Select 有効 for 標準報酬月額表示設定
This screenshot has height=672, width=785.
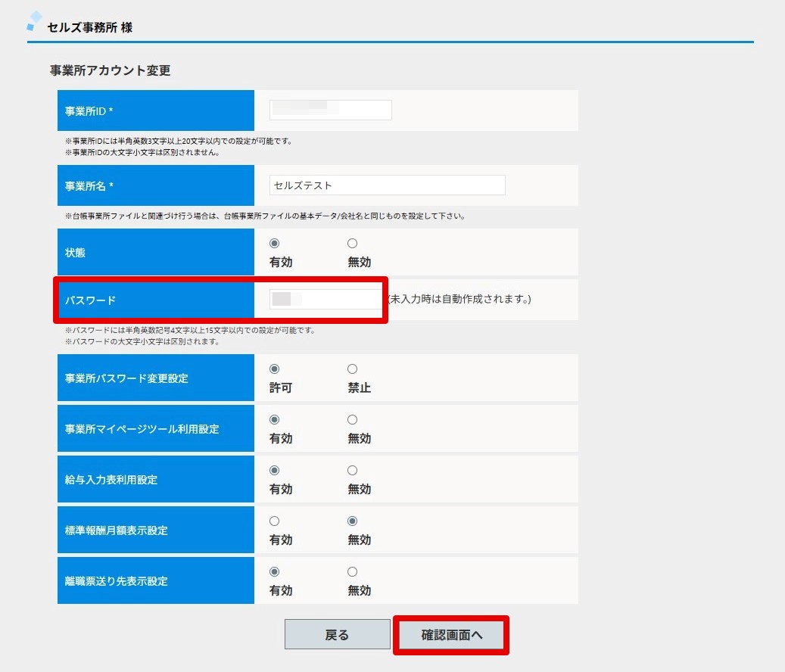pos(274,521)
